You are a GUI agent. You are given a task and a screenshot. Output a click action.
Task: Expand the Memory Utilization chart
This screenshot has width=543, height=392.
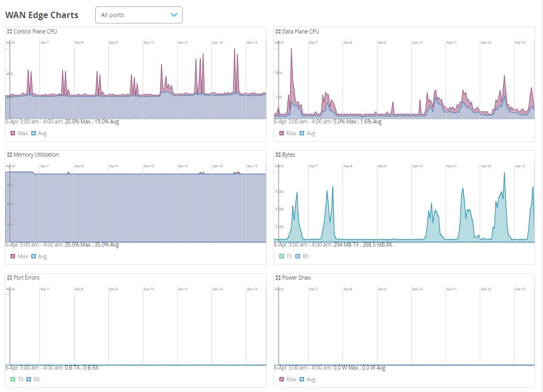click(10, 154)
